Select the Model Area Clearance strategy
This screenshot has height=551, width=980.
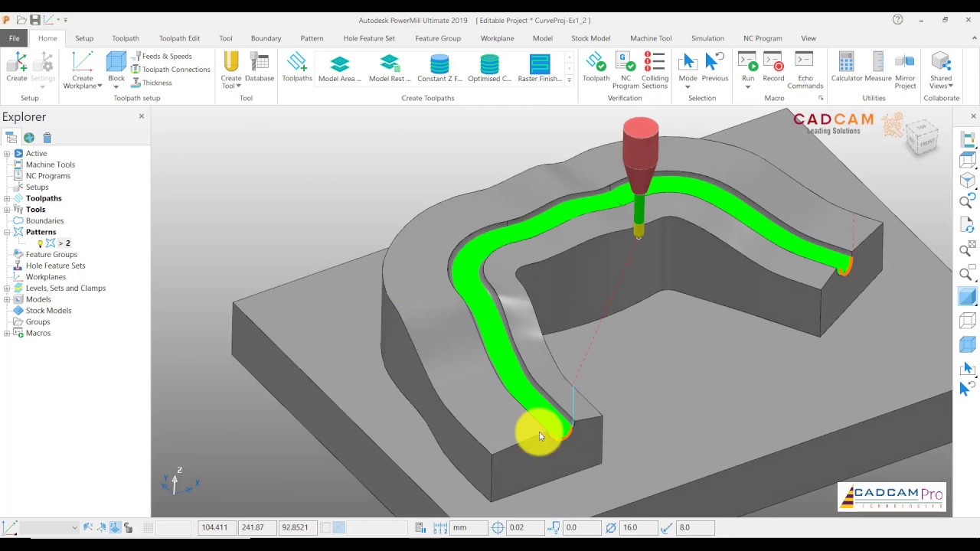339,68
